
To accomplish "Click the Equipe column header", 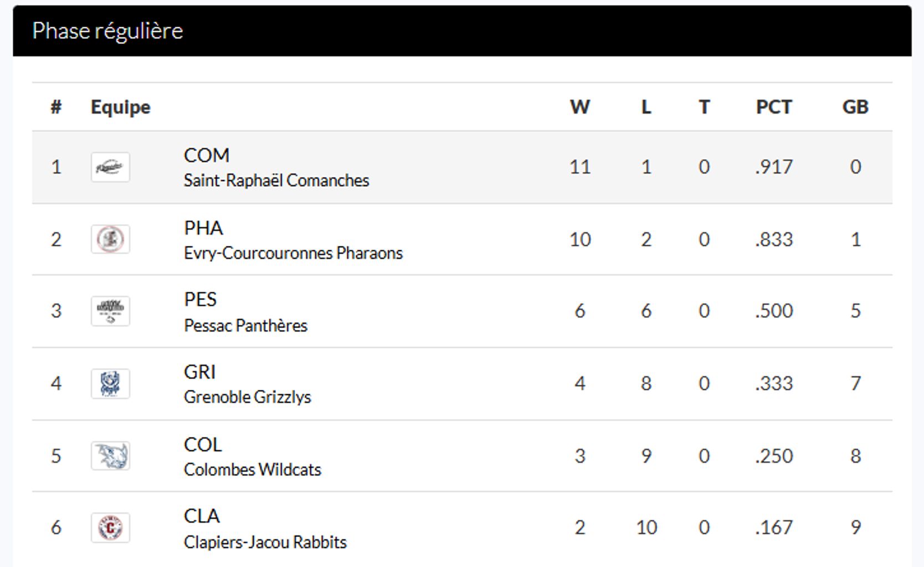I will (120, 107).
